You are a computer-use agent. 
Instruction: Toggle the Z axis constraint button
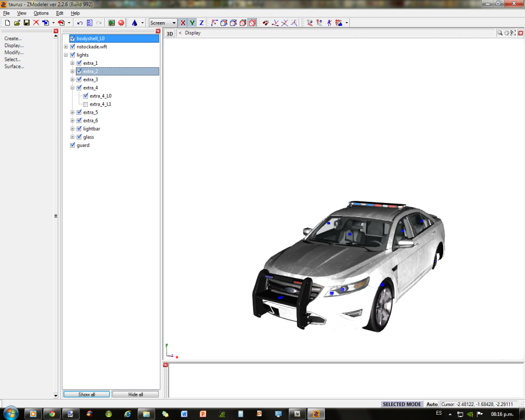click(201, 23)
